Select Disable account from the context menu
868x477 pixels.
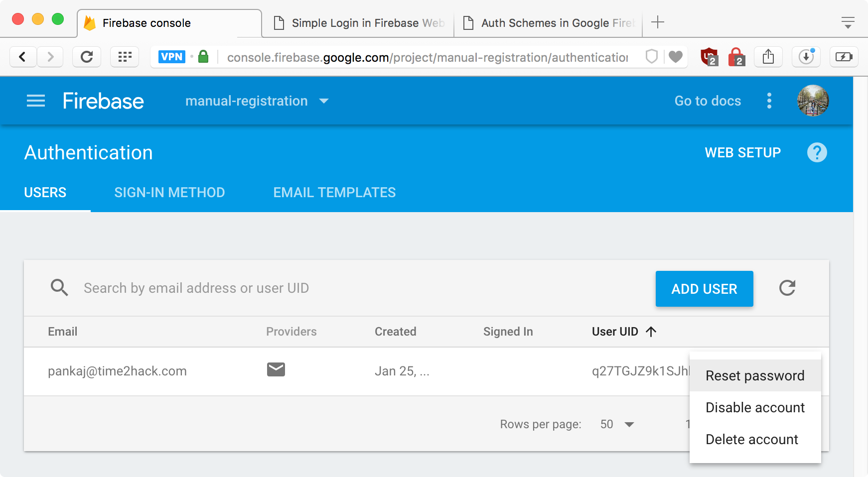[x=755, y=407]
